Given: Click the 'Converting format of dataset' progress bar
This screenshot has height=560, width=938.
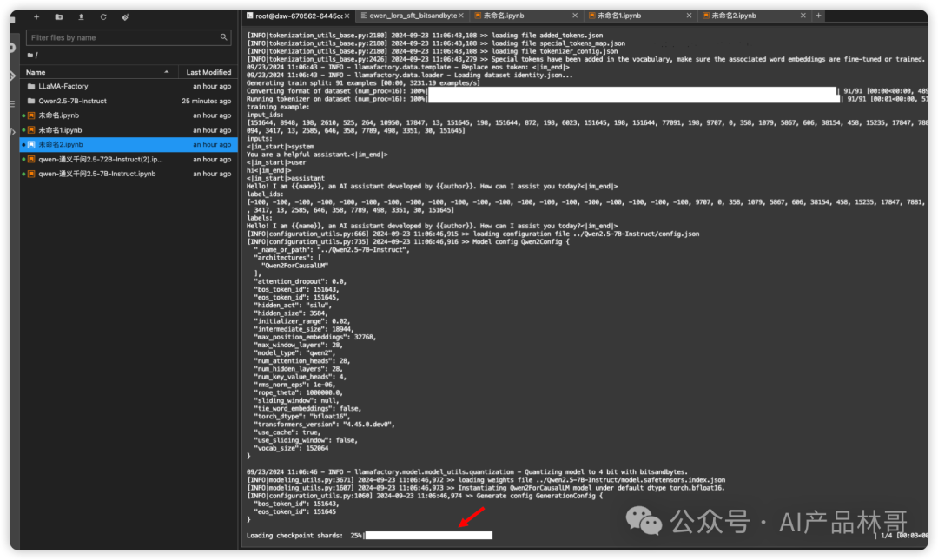Looking at the screenshot, I should point(632,91).
